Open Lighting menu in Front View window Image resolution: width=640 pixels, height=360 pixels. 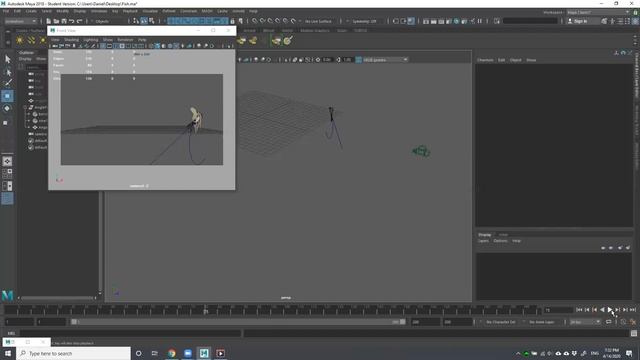pyautogui.click(x=91, y=40)
